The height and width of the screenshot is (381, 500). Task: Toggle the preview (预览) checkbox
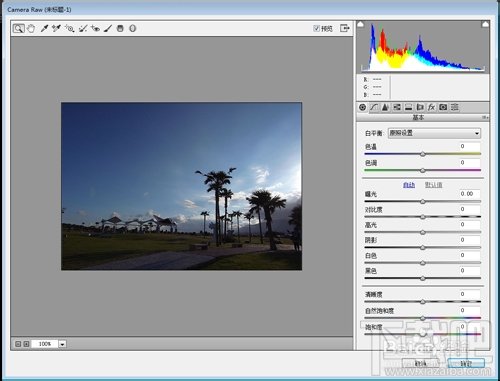tap(316, 28)
